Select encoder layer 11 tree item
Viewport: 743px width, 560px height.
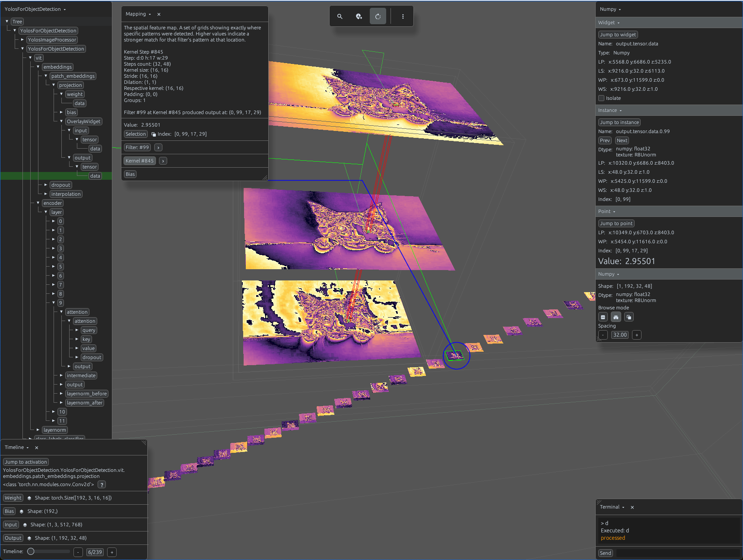(62, 421)
